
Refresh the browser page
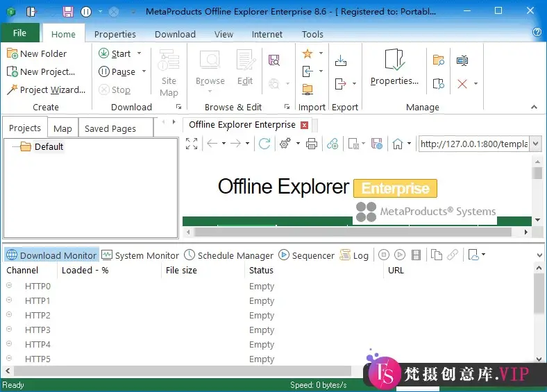[x=264, y=144]
